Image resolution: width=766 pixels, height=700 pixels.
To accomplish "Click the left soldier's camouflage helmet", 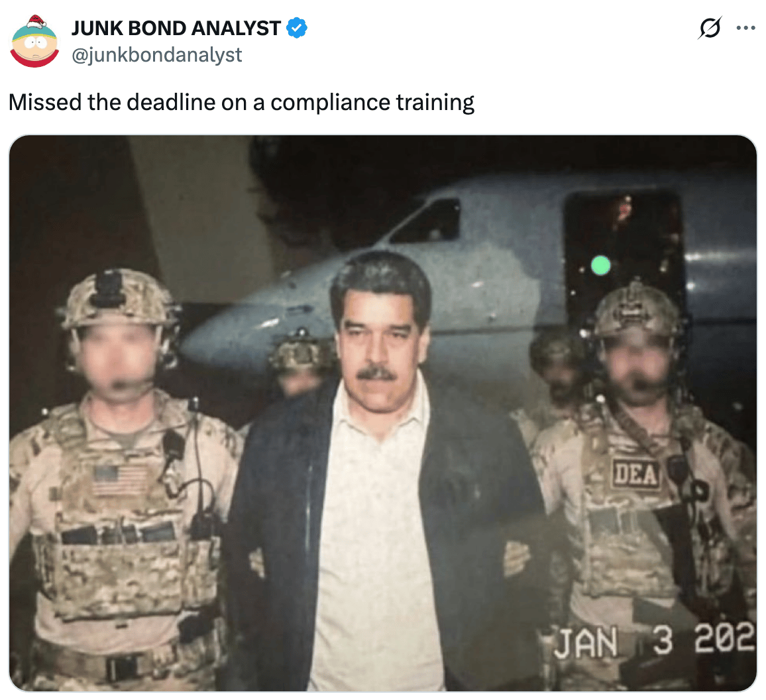I will 117,298.
